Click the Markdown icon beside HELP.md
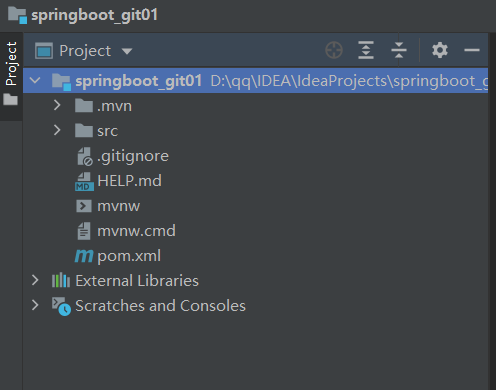This screenshot has width=496, height=390. (x=84, y=181)
